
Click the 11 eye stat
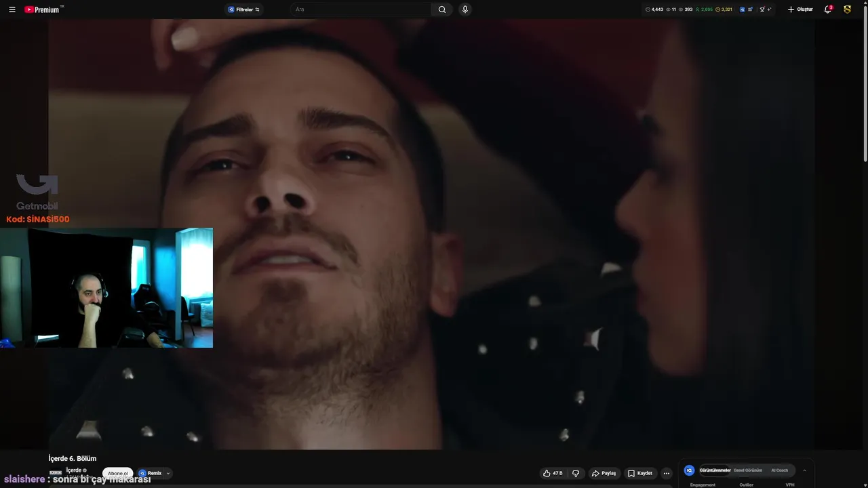(671, 9)
